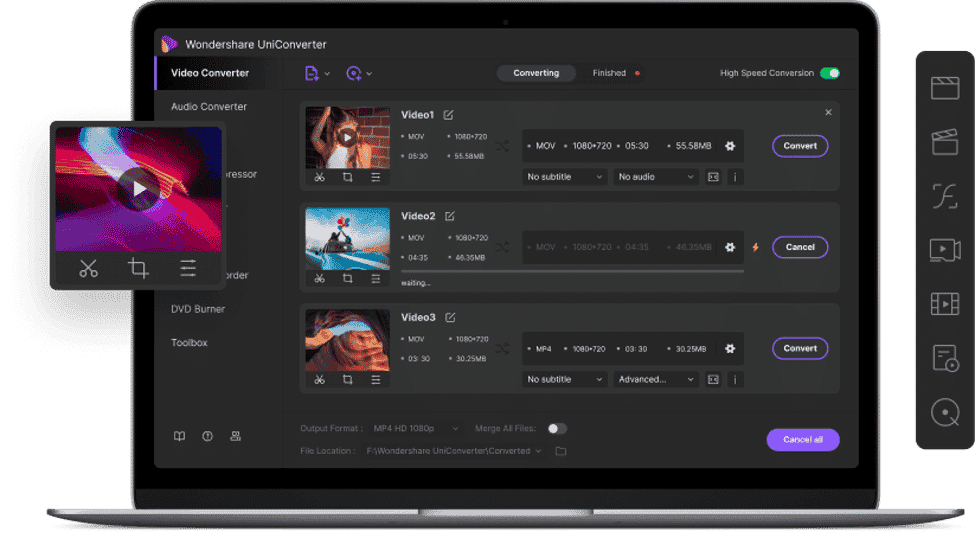Viewport: 977px width, 533px height.
Task: Click the Video2 conversion progress bar
Action: tap(572, 271)
